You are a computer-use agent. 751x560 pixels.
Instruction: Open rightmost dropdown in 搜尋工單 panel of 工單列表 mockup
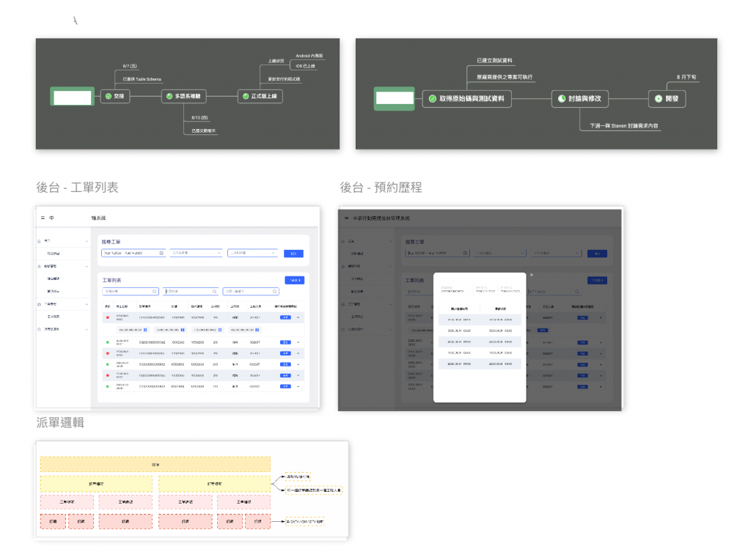click(252, 253)
